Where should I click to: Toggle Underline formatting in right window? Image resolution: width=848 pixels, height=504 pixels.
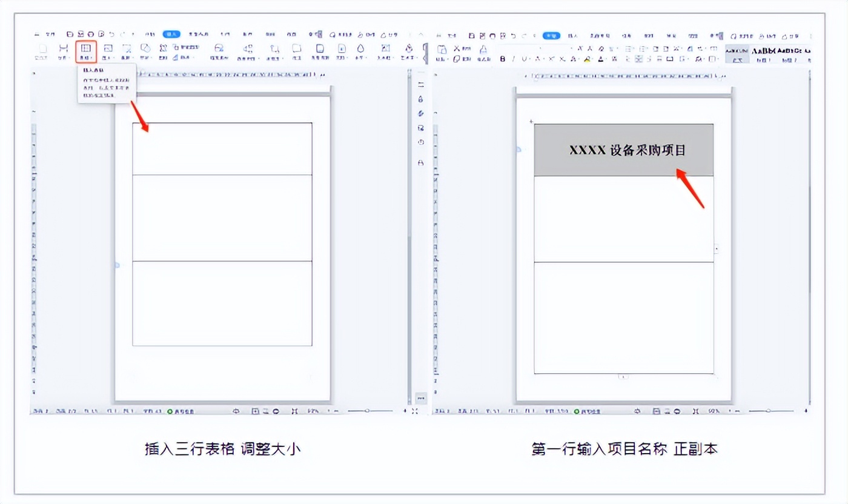[x=524, y=59]
